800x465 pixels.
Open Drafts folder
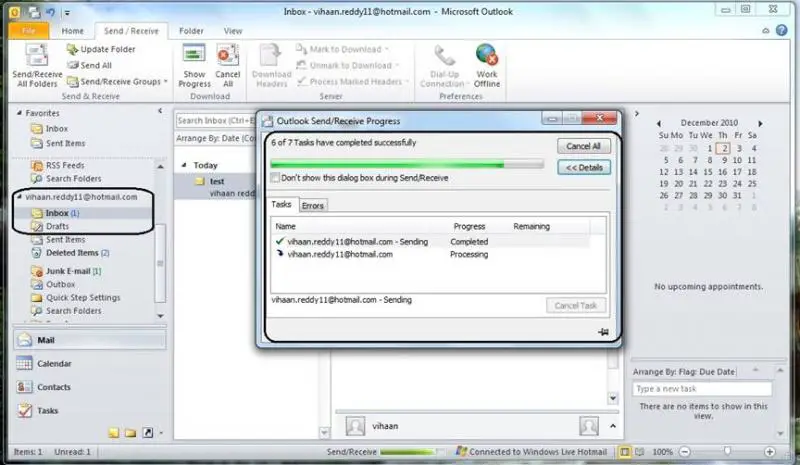[50, 226]
